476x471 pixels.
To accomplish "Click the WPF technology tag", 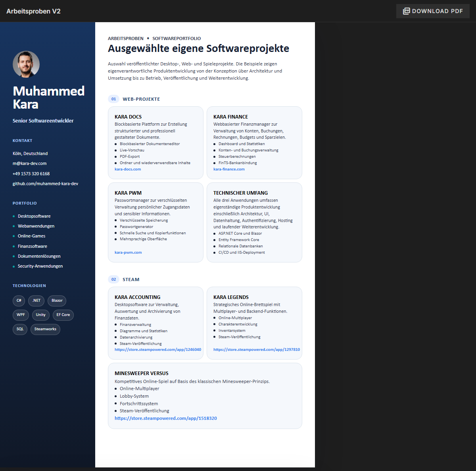I will pyautogui.click(x=21, y=315).
